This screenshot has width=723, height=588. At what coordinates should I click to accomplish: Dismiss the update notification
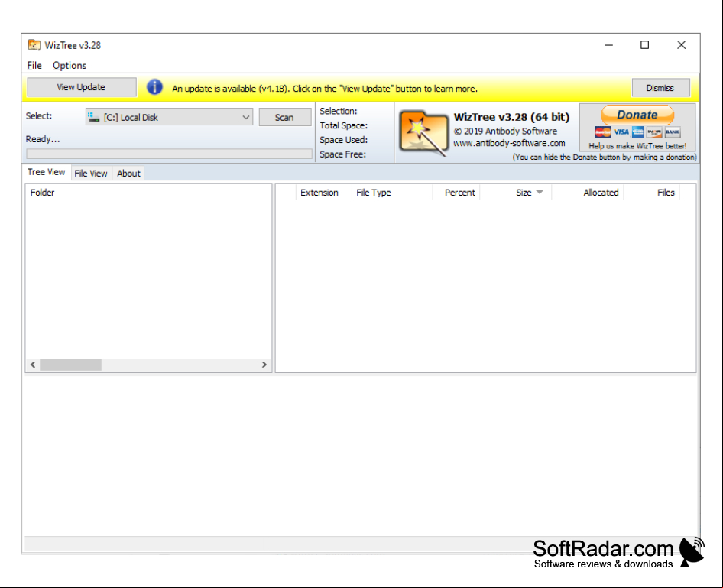[x=660, y=88]
